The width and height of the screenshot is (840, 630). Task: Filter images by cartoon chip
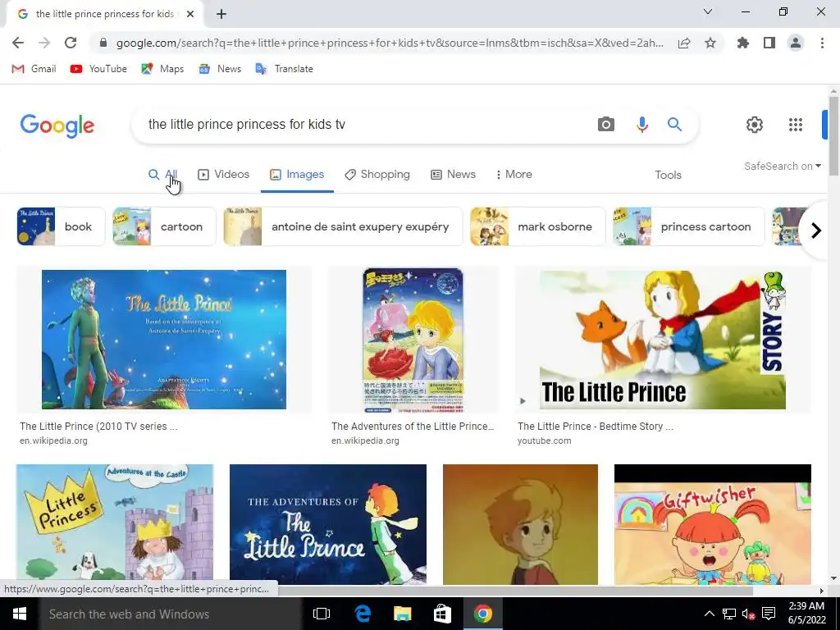[x=164, y=226]
